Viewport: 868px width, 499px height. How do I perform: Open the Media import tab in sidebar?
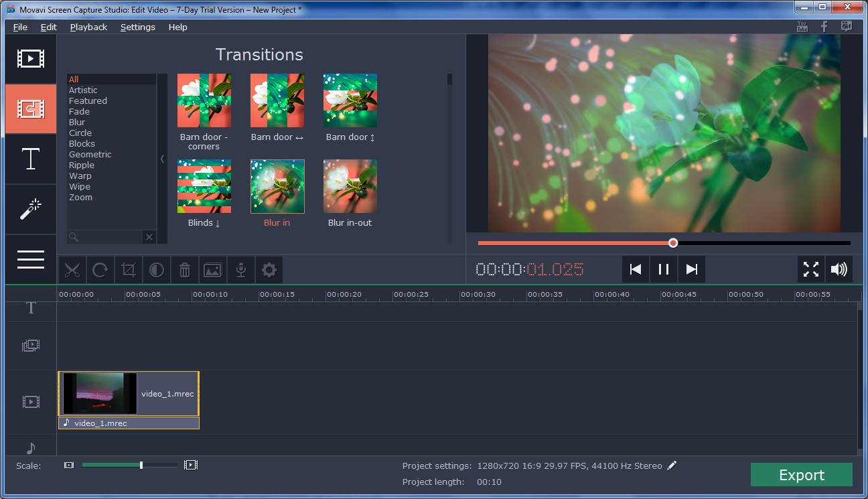(31, 58)
